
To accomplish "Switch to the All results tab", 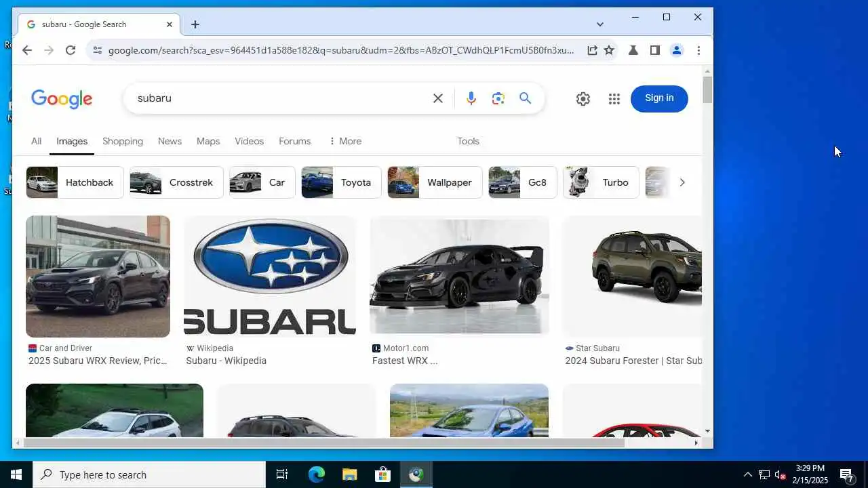I will click(x=37, y=141).
